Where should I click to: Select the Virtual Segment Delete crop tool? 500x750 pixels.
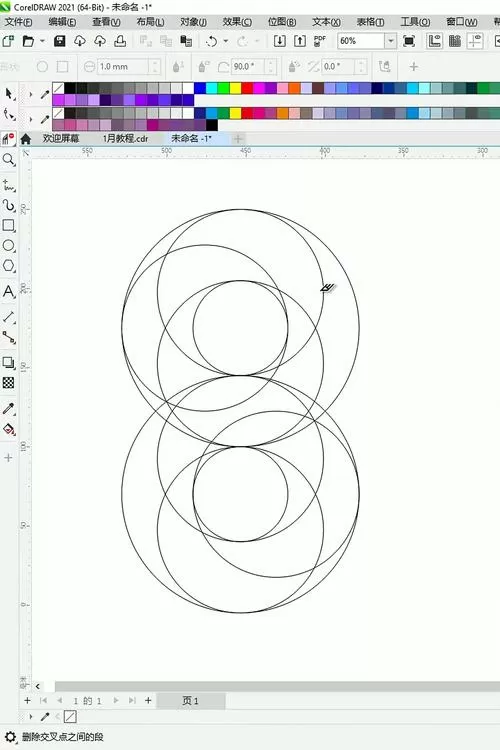pyautogui.click(x=9, y=139)
